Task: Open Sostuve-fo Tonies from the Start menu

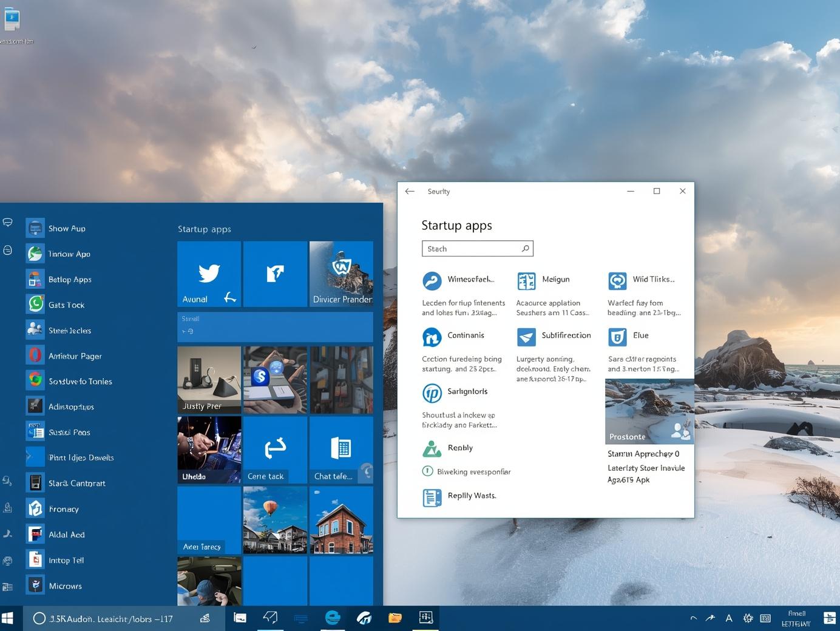Action: (81, 381)
